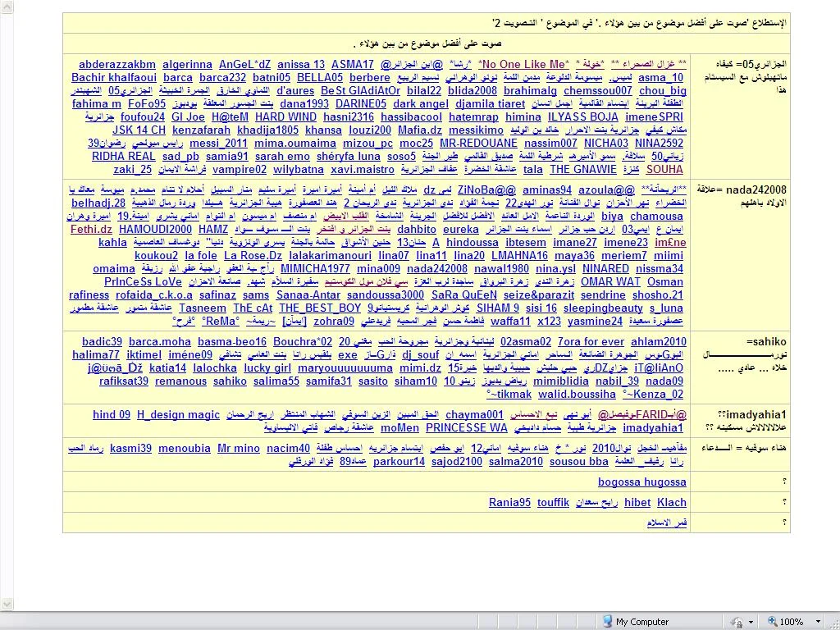Open the Fethi.dz member link
Screen dimensions: 840x630
click(x=91, y=230)
